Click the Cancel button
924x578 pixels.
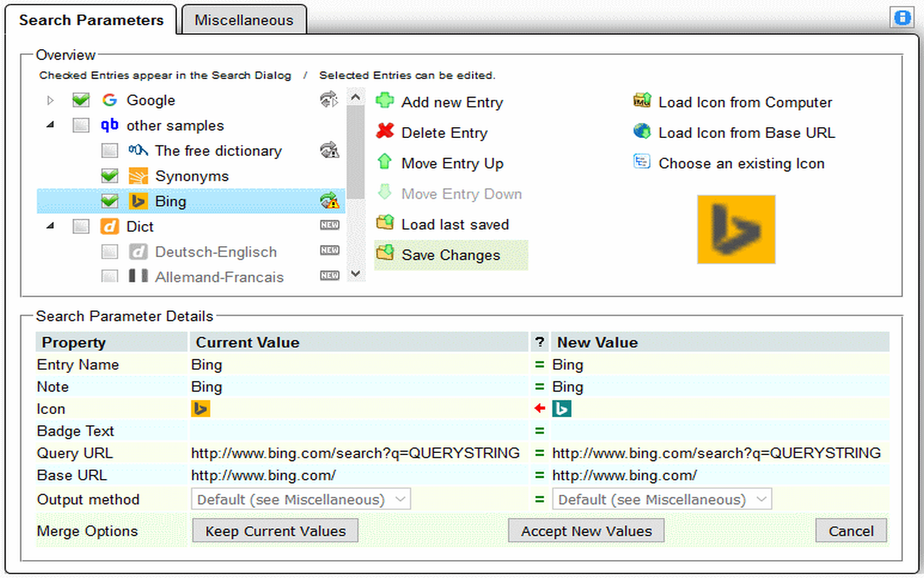coord(851,531)
